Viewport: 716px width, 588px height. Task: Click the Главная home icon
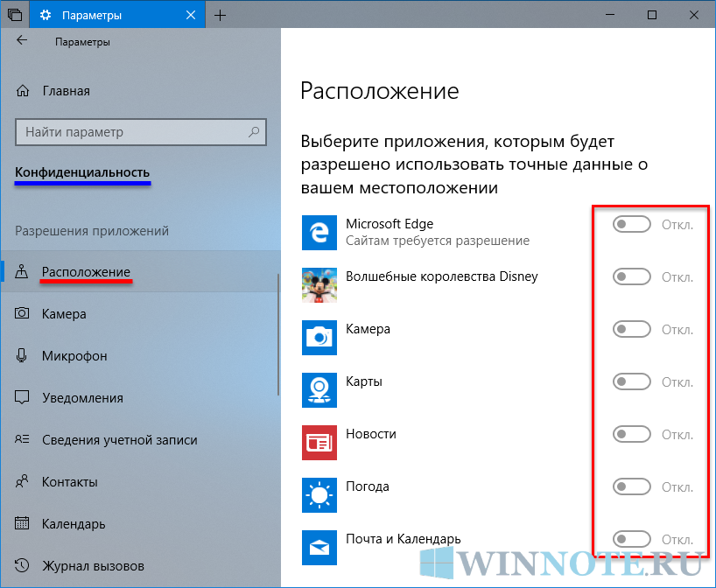coord(23,91)
